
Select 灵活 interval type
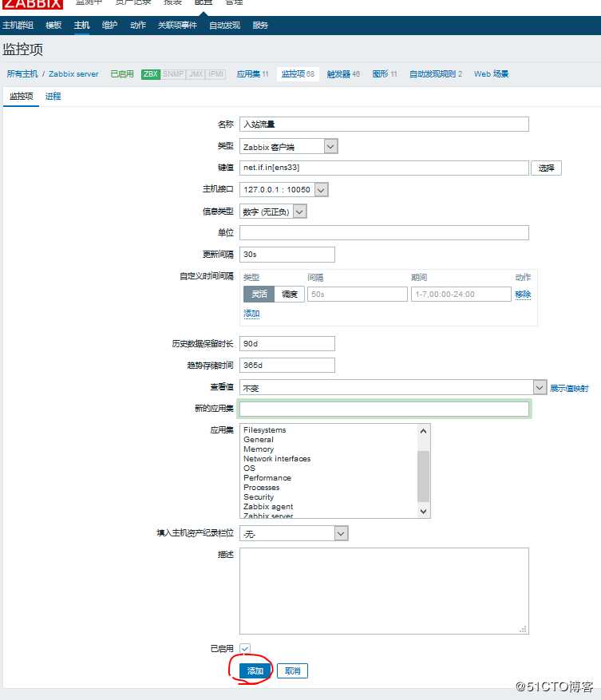[259, 295]
